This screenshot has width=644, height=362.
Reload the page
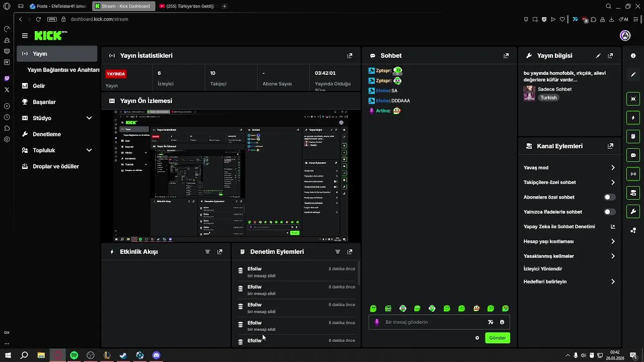coord(38,19)
